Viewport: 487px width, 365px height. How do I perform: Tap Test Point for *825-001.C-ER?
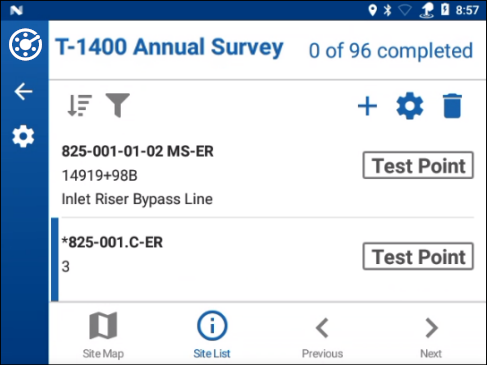coord(418,256)
